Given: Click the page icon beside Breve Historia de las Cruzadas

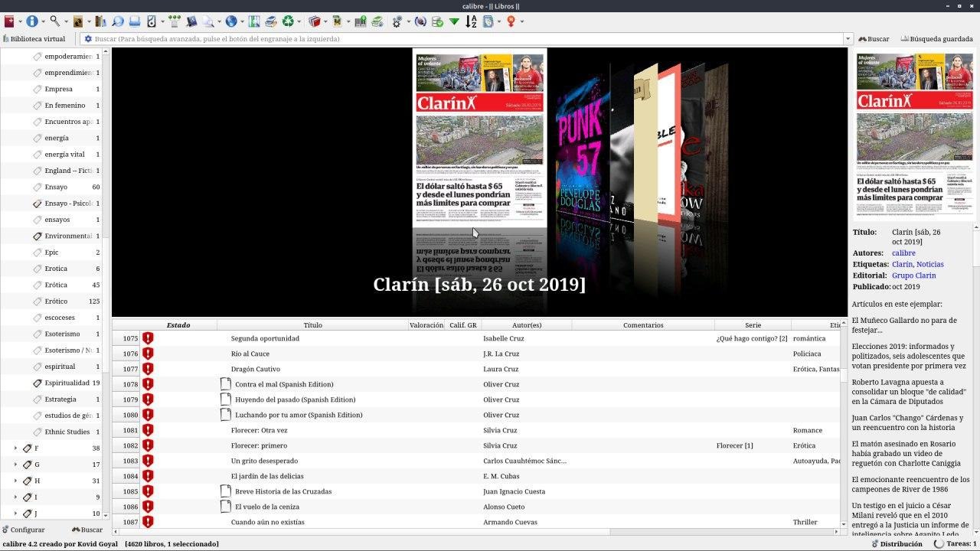Looking at the screenshot, I should 226,491.
